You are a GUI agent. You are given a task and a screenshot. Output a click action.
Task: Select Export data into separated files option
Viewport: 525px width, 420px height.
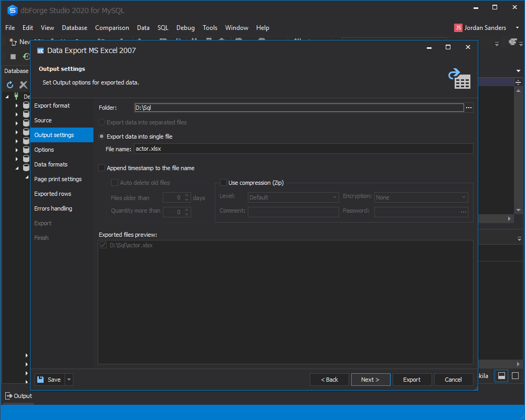(101, 122)
